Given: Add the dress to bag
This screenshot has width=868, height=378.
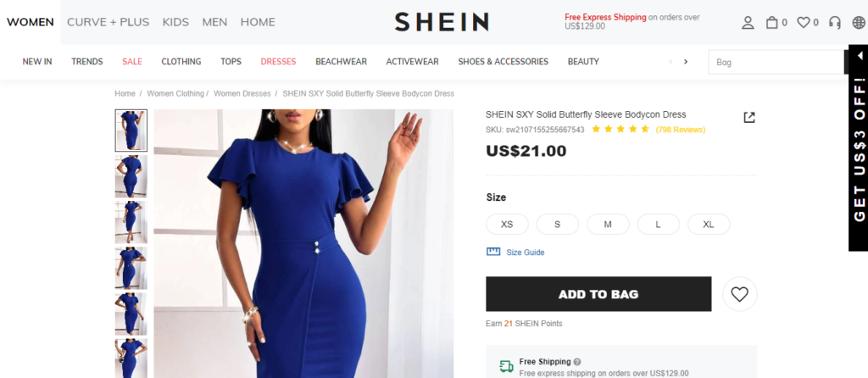Looking at the screenshot, I should 598,294.
